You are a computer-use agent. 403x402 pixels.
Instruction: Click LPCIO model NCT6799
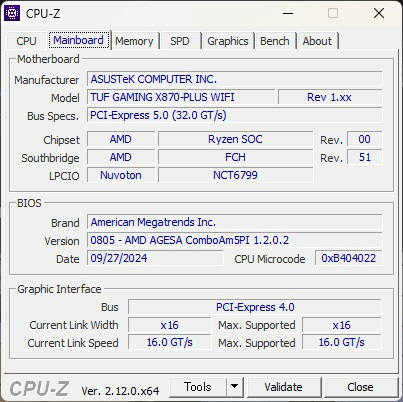(235, 175)
